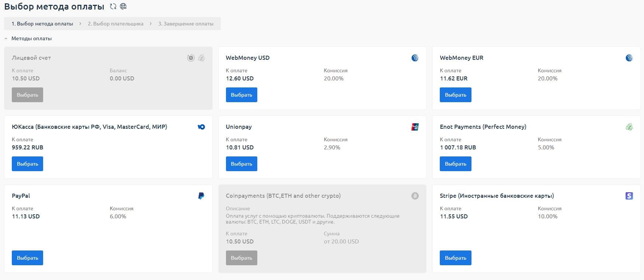Click the 11.55 USD amount
Screen dimensions: 644x280
(x=454, y=217)
